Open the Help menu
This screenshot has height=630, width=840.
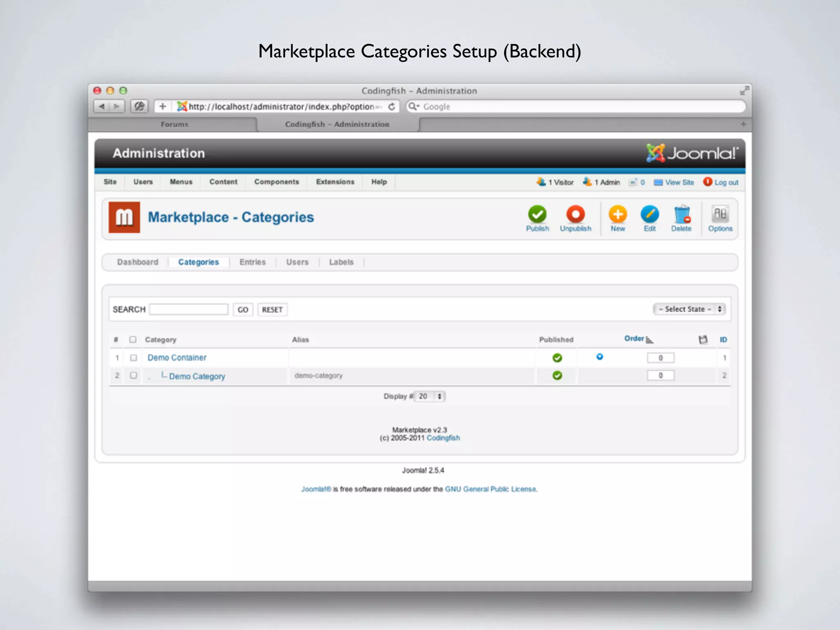tap(379, 182)
